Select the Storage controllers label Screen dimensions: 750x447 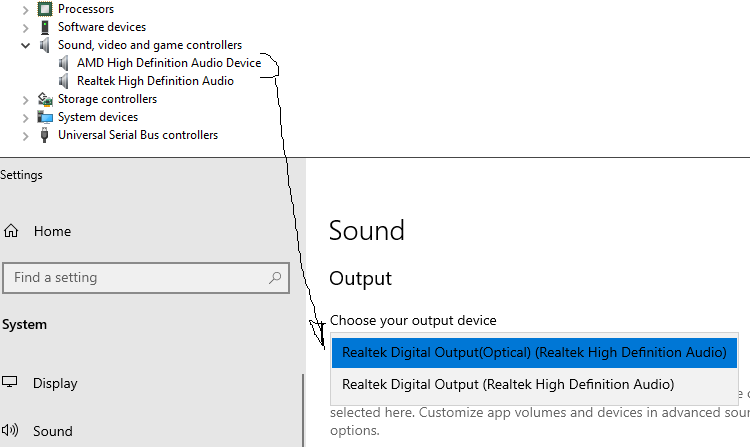107,99
